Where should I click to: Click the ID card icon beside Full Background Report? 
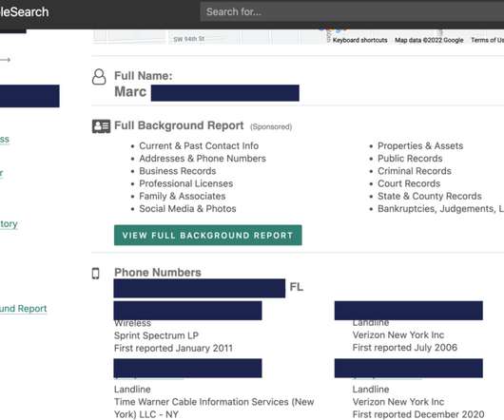click(101, 126)
